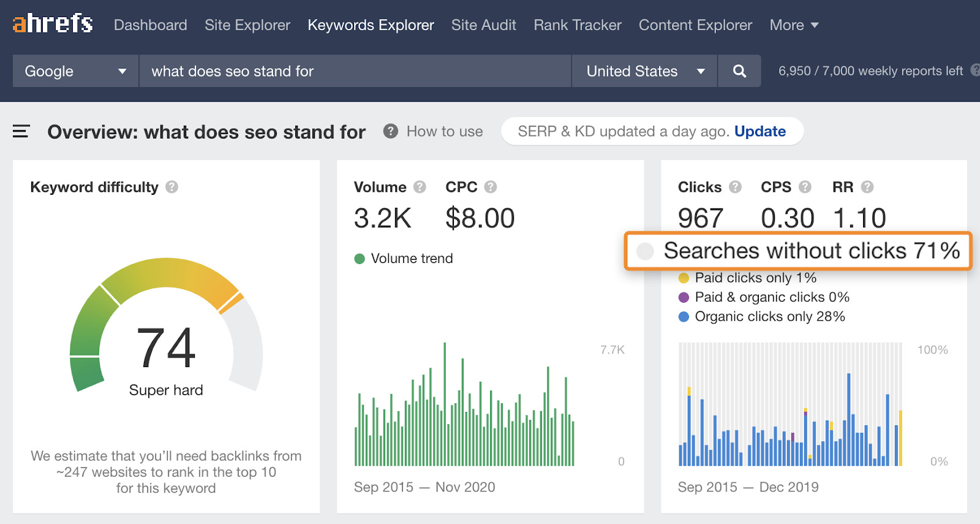This screenshot has height=524, width=980.
Task: Toggle the Volume trend legend dot
Action: click(360, 259)
